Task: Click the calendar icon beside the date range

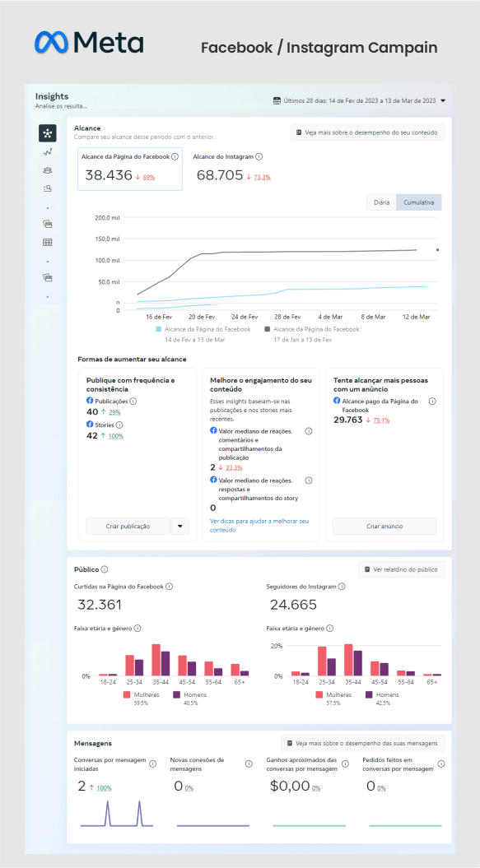Action: tap(277, 100)
